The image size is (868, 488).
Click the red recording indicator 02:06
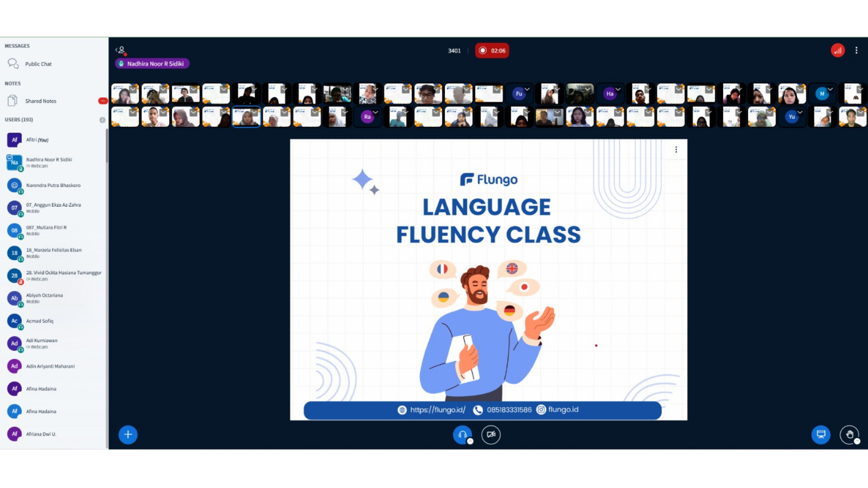coord(492,51)
